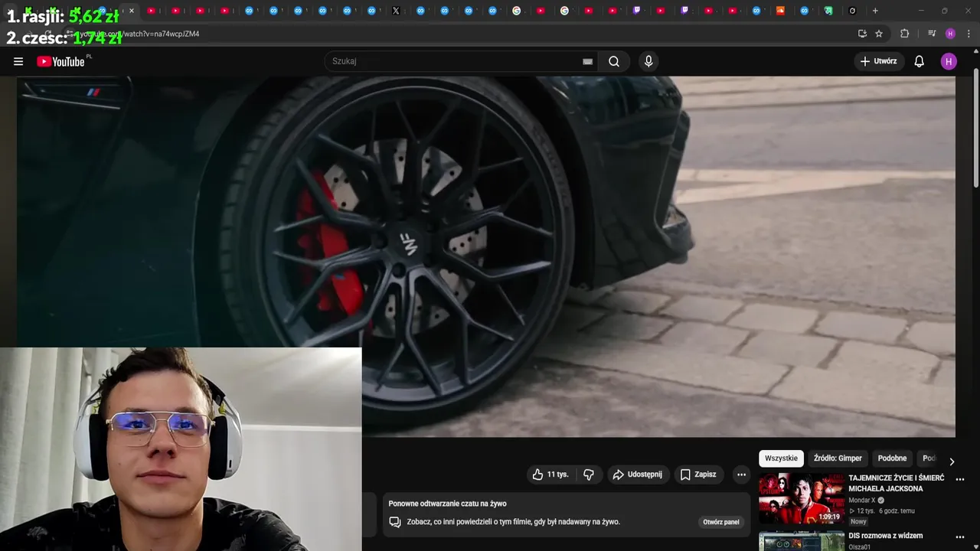This screenshot has width=980, height=551.
Task: Start voice search with microphone icon
Action: point(648,61)
